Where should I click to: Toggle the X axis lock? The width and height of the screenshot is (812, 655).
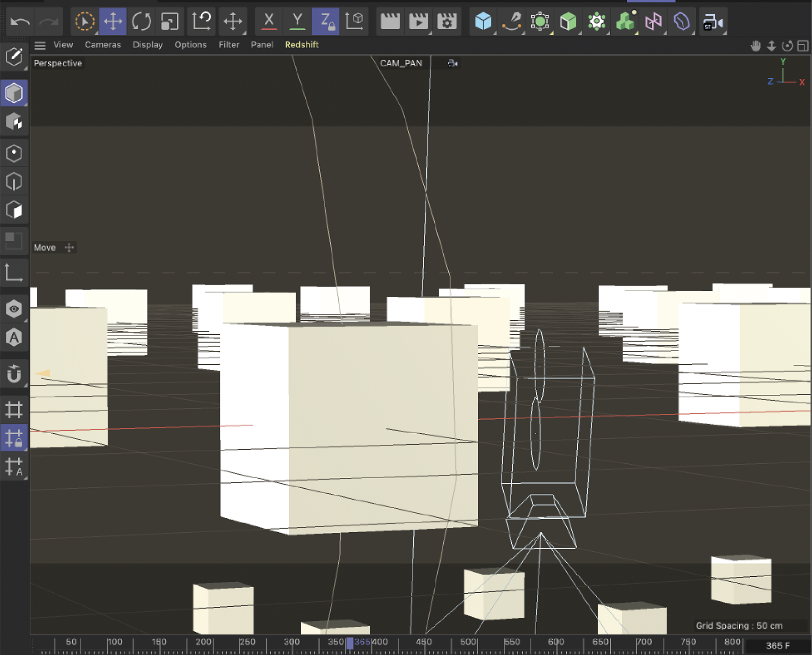click(269, 21)
